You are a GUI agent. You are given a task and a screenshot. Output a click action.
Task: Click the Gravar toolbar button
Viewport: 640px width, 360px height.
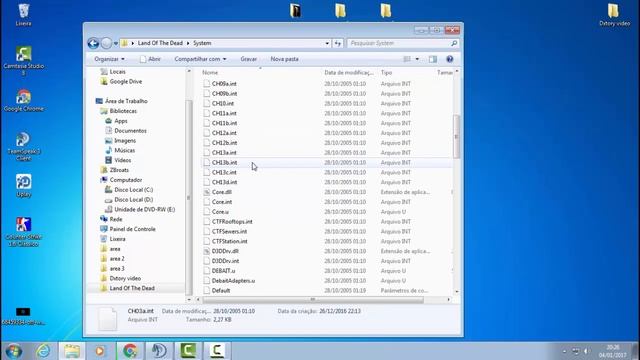[249, 59]
